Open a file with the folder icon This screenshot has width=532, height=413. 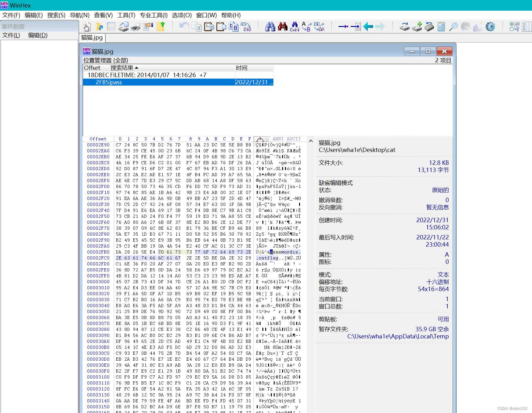coord(99,27)
